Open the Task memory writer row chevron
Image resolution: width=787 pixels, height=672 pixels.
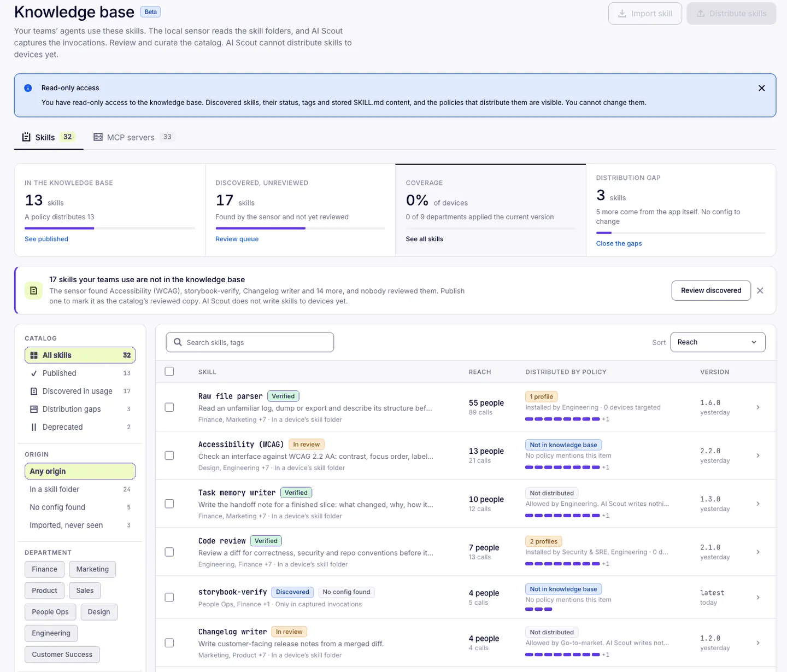point(757,504)
